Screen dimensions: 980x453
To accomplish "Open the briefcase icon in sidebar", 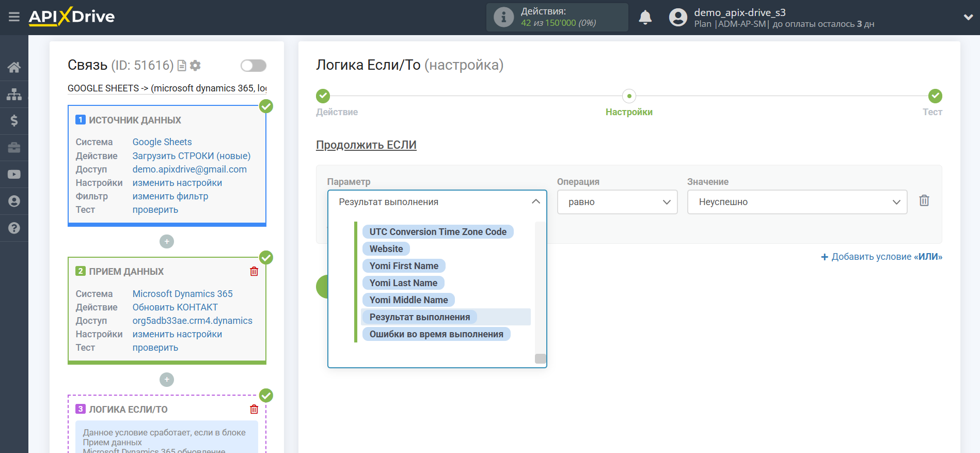I will coord(14,148).
